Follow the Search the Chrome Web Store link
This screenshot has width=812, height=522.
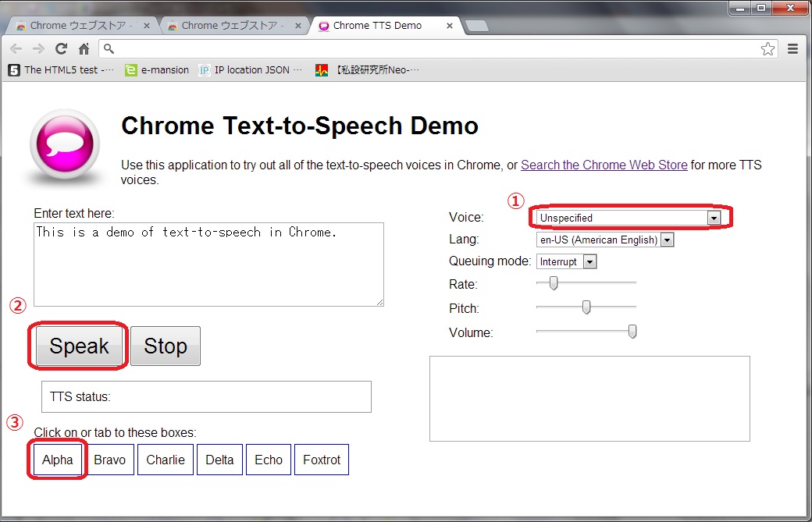(604, 165)
